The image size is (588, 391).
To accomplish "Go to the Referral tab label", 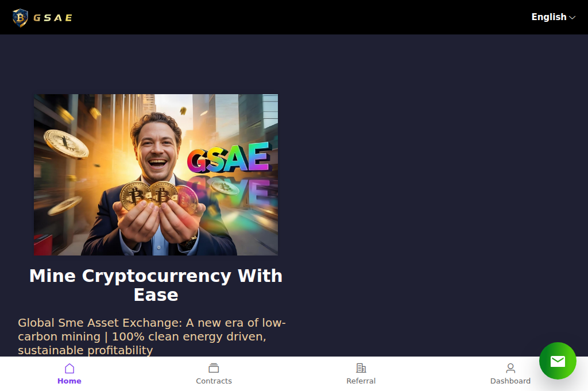I will point(361,381).
